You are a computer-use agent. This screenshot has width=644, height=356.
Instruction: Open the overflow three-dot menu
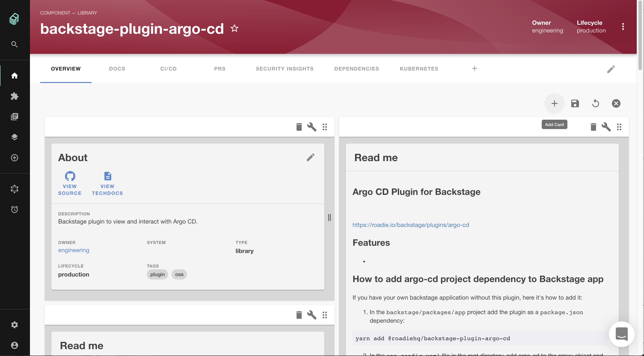623,27
